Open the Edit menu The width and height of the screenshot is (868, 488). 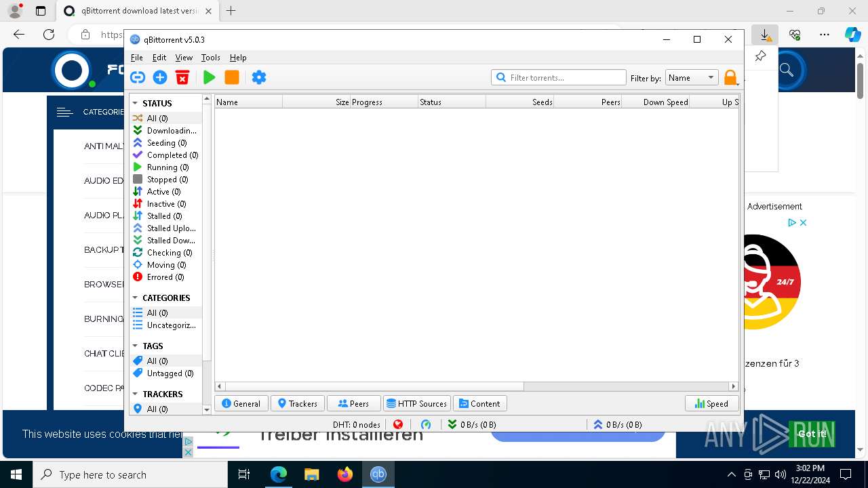(159, 58)
